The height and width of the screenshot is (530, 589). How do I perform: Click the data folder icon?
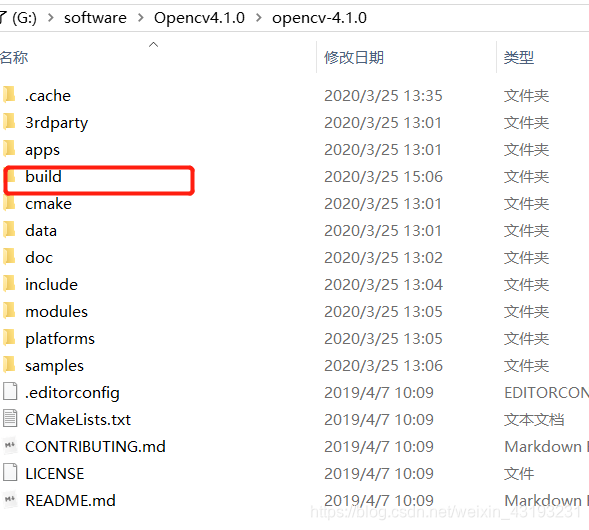click(9, 230)
